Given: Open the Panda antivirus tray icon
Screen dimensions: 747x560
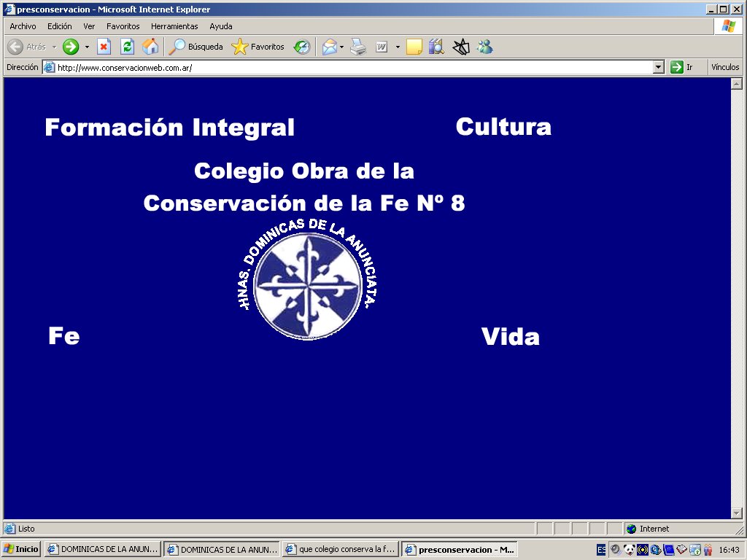Looking at the screenshot, I should (629, 550).
